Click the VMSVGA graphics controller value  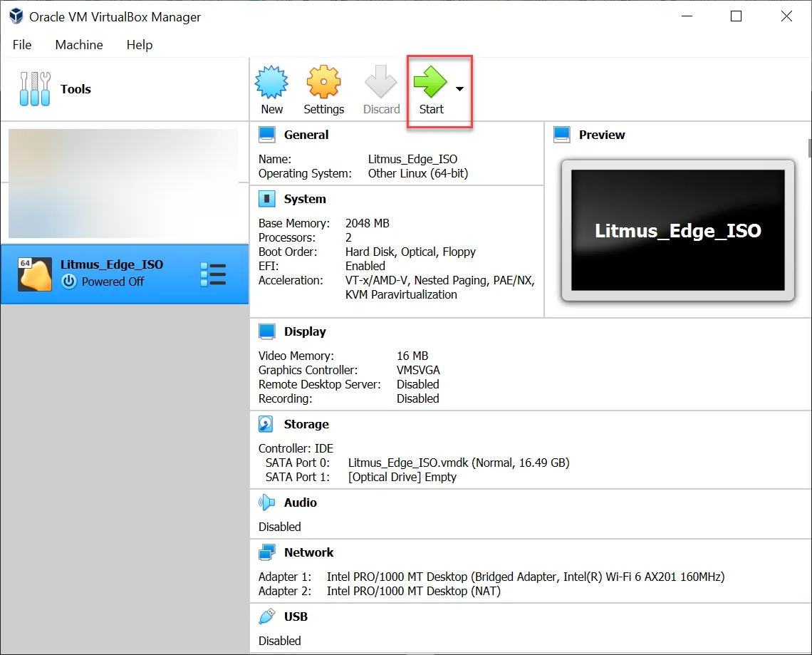(418, 370)
